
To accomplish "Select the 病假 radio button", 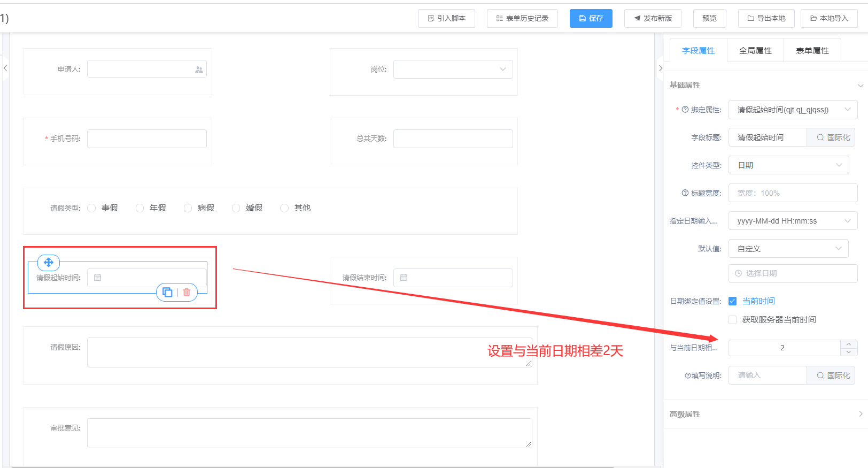I will 188,208.
